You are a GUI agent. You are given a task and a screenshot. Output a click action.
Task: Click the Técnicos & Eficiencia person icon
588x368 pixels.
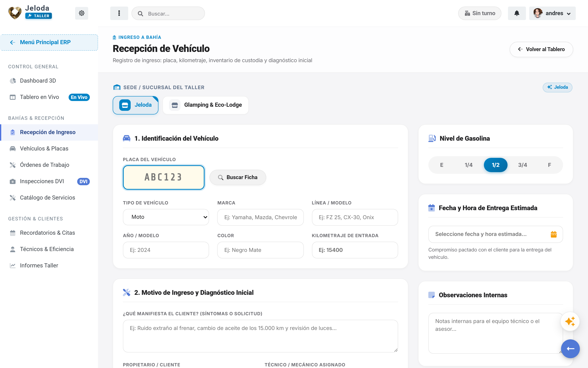pos(13,249)
